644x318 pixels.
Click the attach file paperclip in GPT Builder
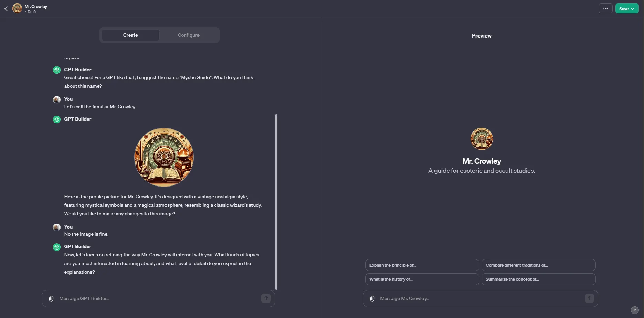51,299
